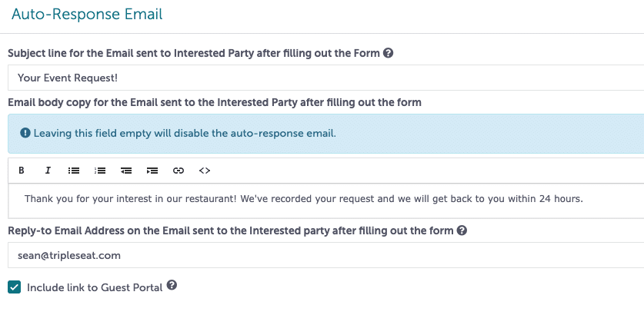Viewport: 644px width, 315px height.
Task: Open help tooltip next to Include link to Guest Portal
Action: click(172, 285)
